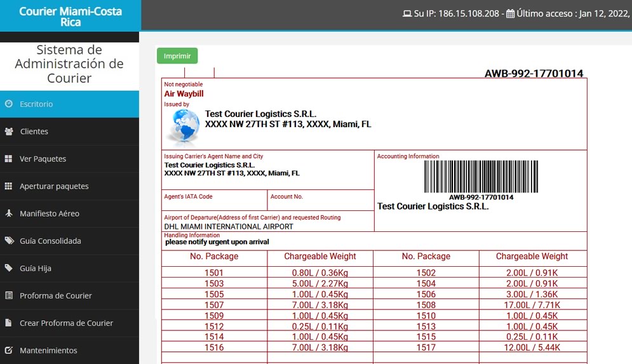The width and height of the screenshot is (632, 364).
Task: Click package number 1516
Action: (213, 347)
